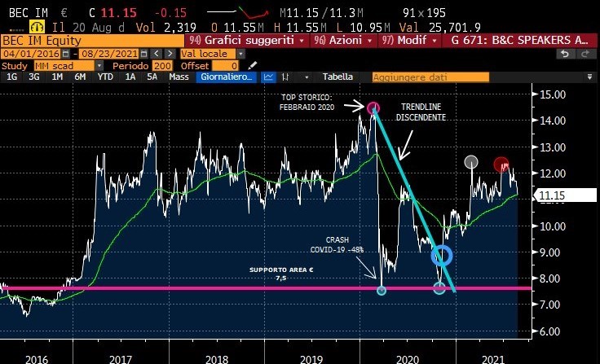600x364 pixels.
Task: Click the Il 20 Aug date text
Action: tap(88, 27)
